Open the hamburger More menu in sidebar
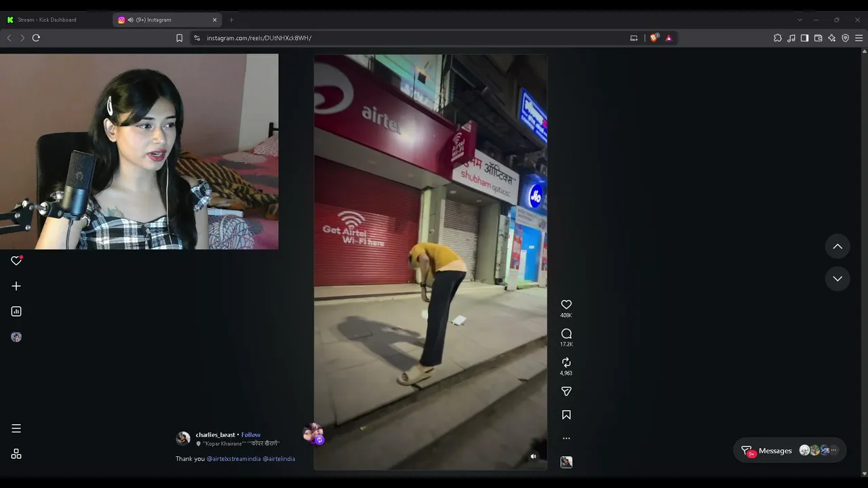The width and height of the screenshot is (868, 488). coord(16,428)
